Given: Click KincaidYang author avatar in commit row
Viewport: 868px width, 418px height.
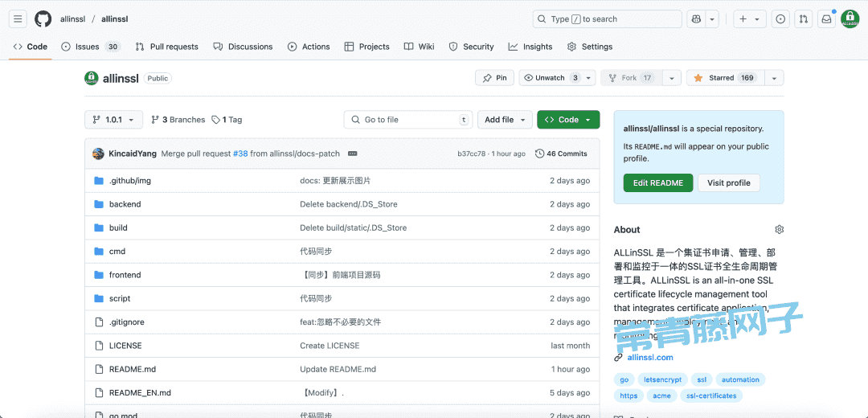Looking at the screenshot, I should [99, 154].
